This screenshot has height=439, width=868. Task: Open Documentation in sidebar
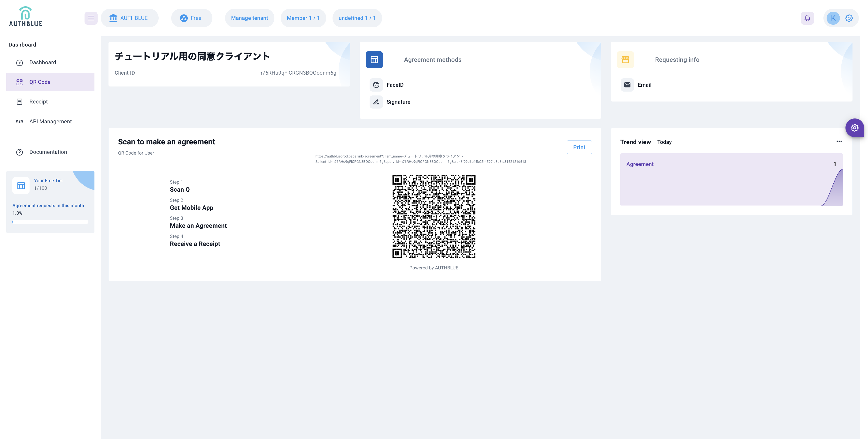(x=50, y=152)
